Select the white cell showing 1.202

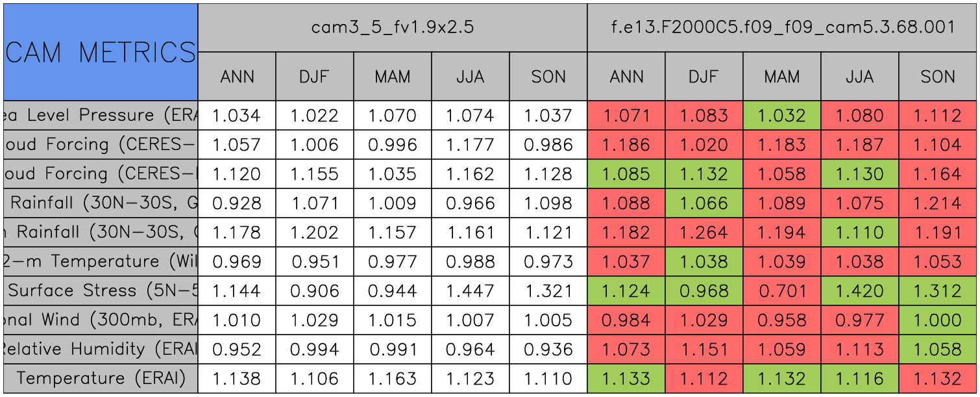pos(315,232)
